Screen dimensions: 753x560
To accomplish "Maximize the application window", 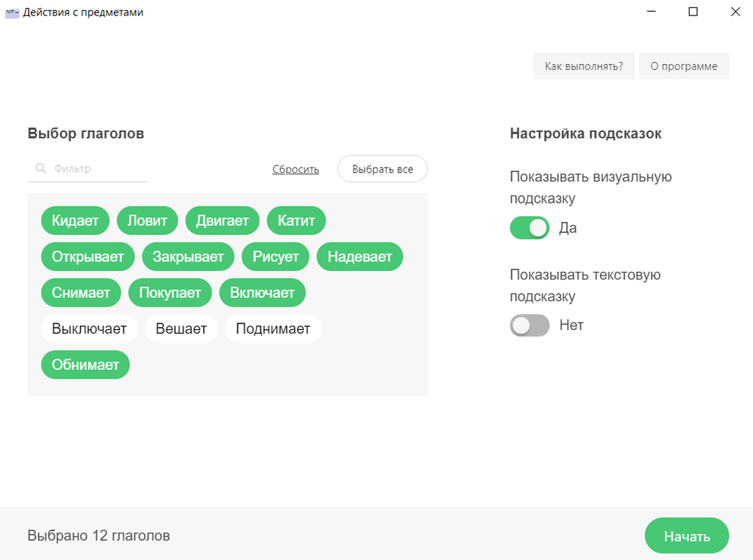I will click(693, 12).
